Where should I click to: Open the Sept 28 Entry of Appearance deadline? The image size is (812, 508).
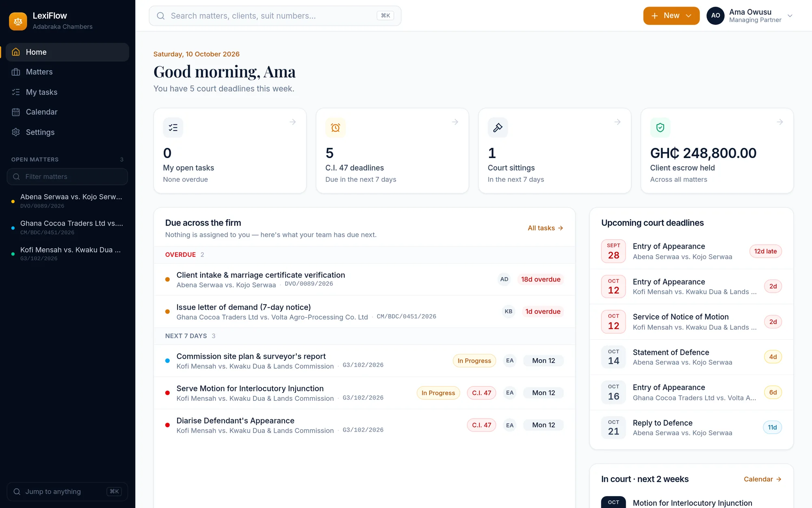(691, 251)
